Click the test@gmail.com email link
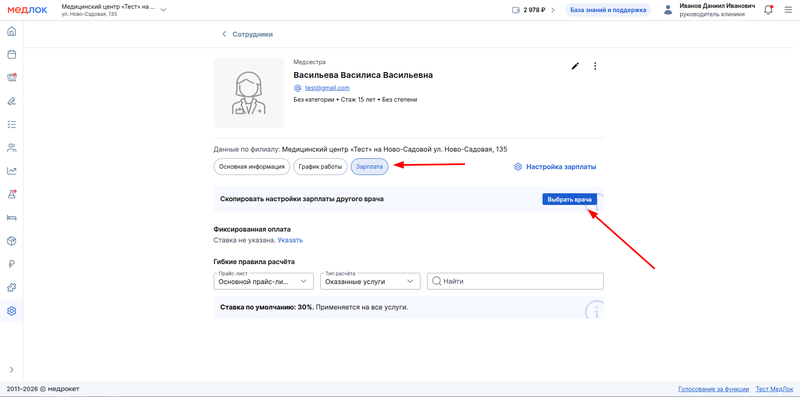Screen dimensions: 800x397 (327, 88)
